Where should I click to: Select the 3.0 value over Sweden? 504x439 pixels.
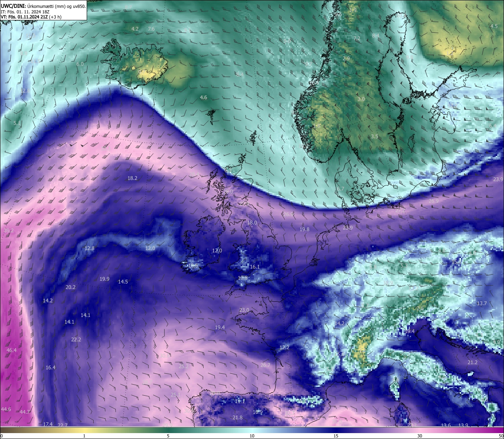click(361, 99)
